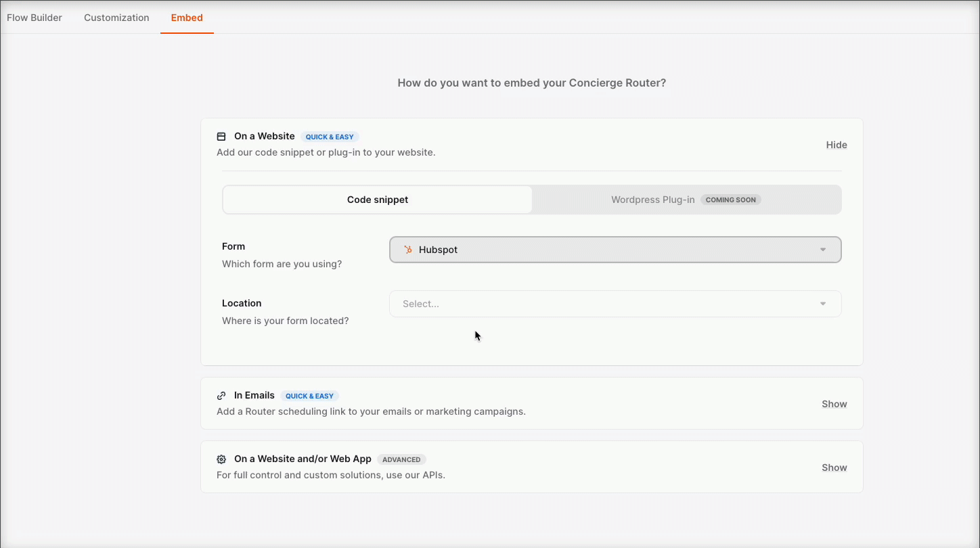This screenshot has height=548, width=980.
Task: Show the advanced "On a Website and/or Web App" section
Action: [x=834, y=467]
